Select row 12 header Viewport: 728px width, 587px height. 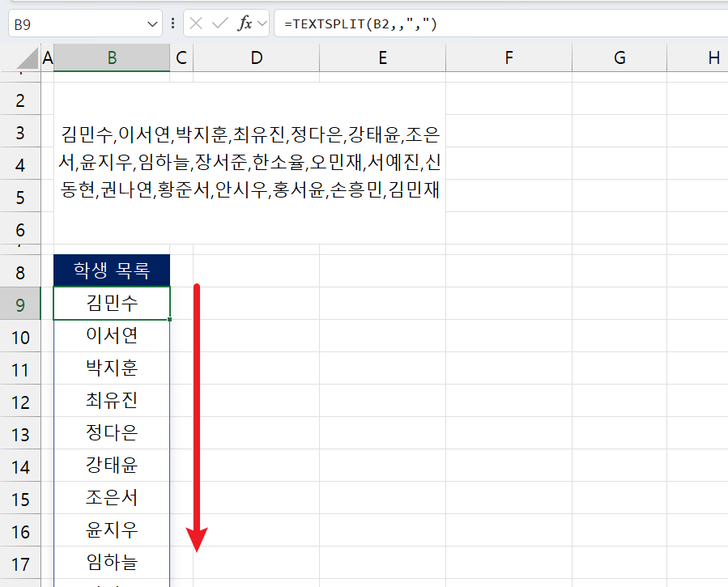click(20, 401)
